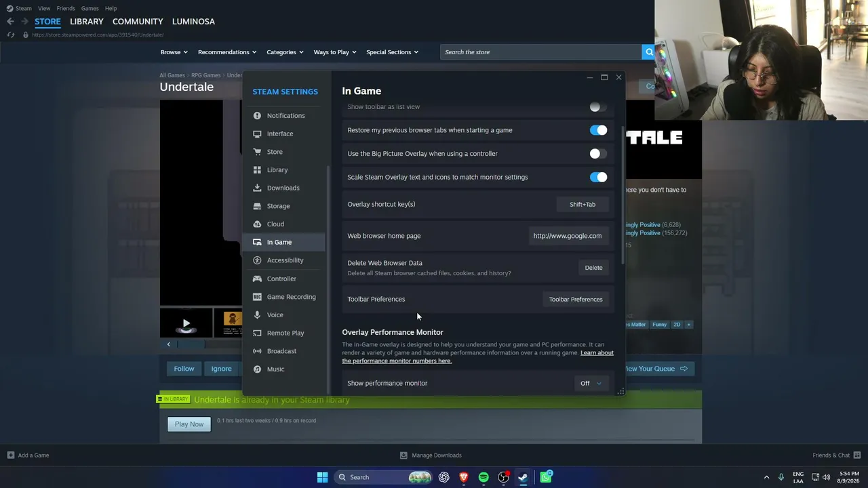Open the Help menu
The height and width of the screenshot is (488, 868).
[111, 8]
